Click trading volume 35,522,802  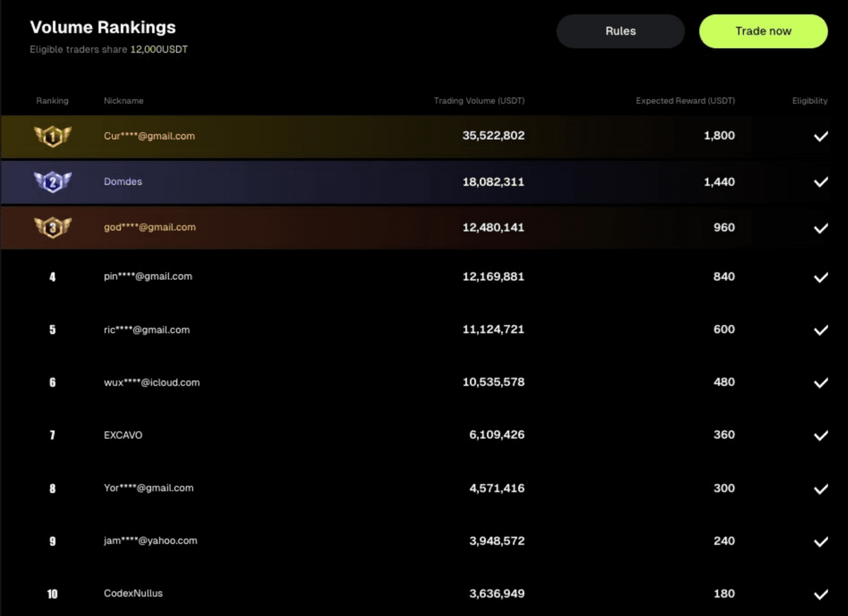(x=493, y=136)
